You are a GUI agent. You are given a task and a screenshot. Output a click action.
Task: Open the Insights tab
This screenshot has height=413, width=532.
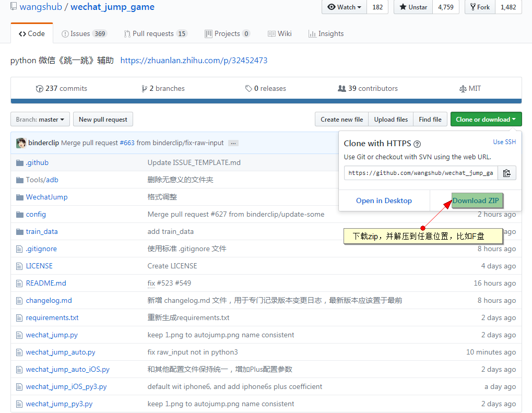[x=326, y=33]
